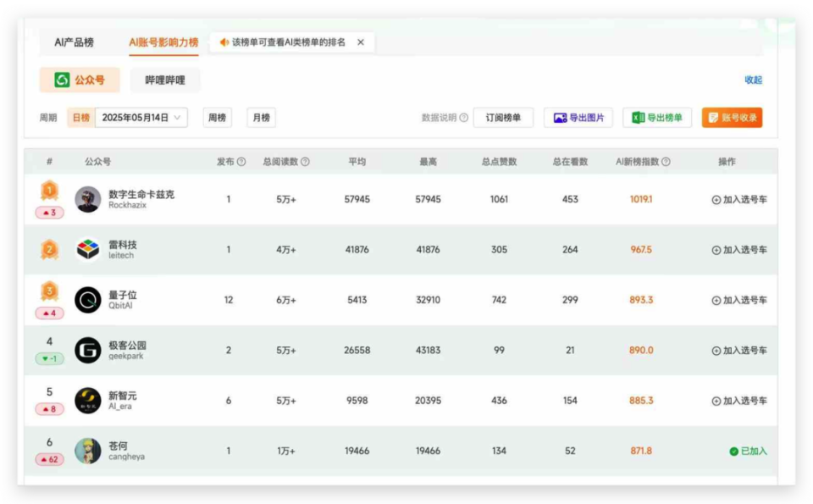Select the AI账号影响力榜 tab
813x504 pixels.
coord(163,42)
